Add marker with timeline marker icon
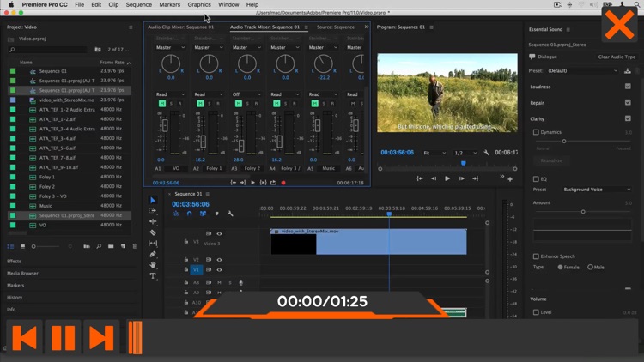644x362 pixels. tap(217, 214)
